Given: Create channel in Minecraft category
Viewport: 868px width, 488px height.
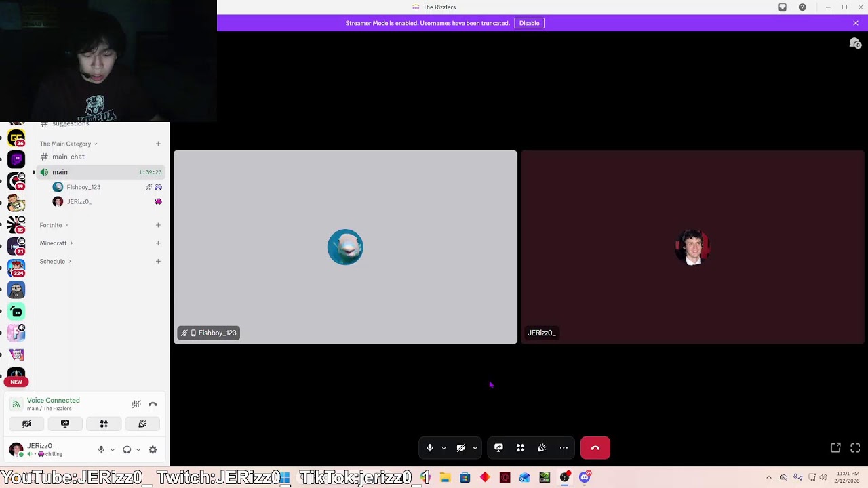Looking at the screenshot, I should 158,243.
